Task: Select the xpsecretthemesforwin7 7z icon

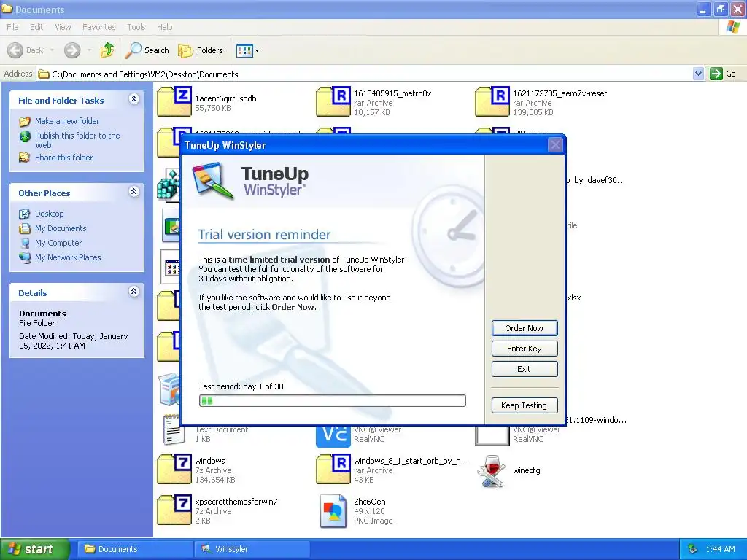Action: coord(174,510)
